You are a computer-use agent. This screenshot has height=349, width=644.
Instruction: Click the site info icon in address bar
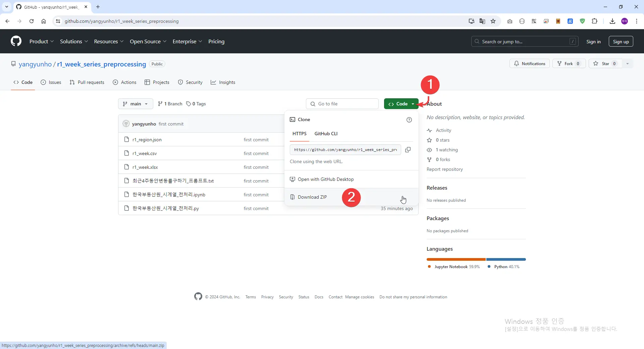pos(58,21)
